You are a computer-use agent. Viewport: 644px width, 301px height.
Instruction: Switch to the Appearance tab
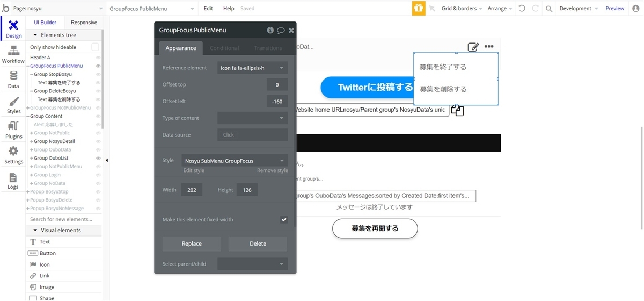coord(181,48)
